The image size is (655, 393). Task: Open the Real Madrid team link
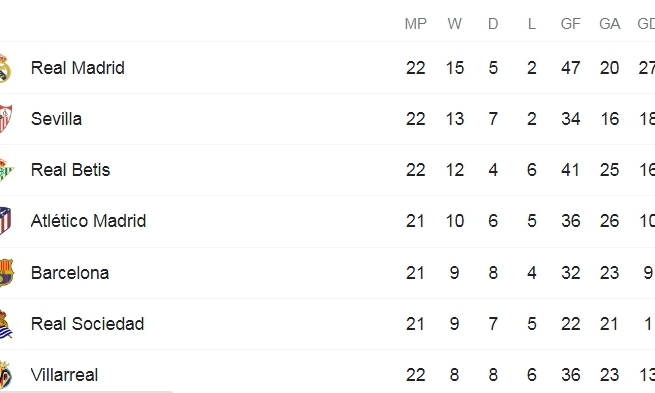tap(78, 68)
